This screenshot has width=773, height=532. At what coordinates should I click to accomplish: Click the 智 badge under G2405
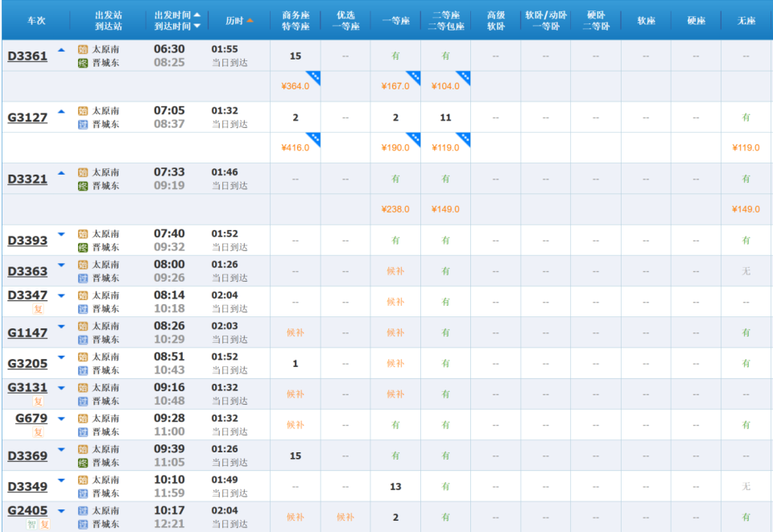click(x=31, y=524)
